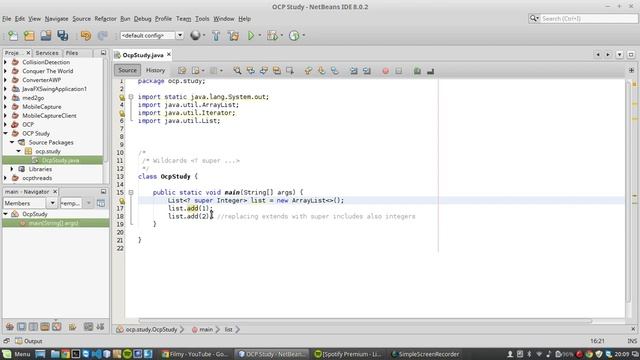
Task: Toggle Show Static Members navigator filter
Action: [x=33, y=327]
